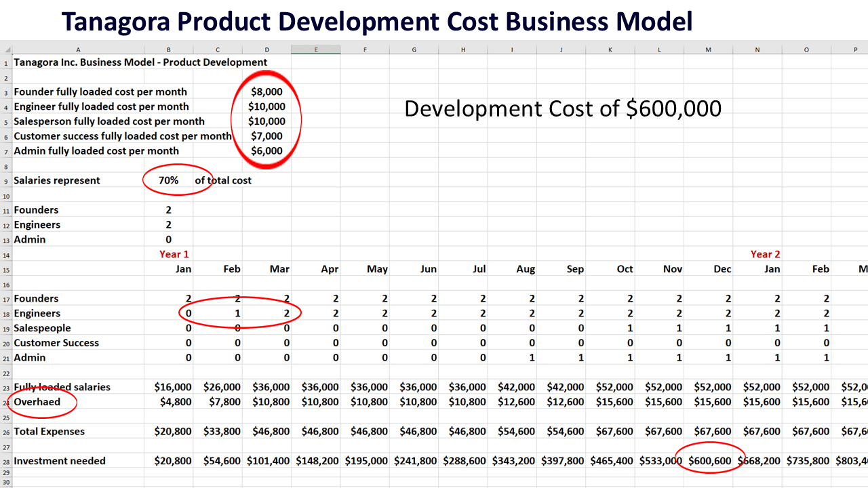Click the select-all corner of the spreadsheet

coord(6,49)
